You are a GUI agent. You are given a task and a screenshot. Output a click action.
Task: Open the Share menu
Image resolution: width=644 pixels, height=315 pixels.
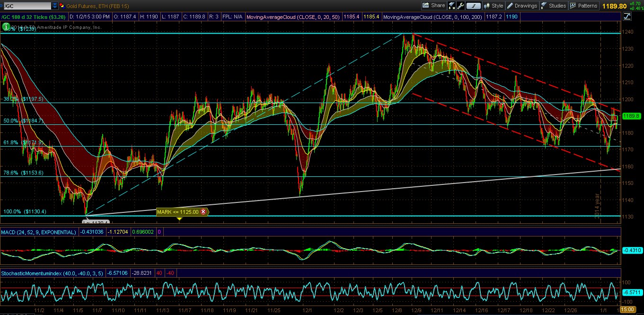(434, 6)
